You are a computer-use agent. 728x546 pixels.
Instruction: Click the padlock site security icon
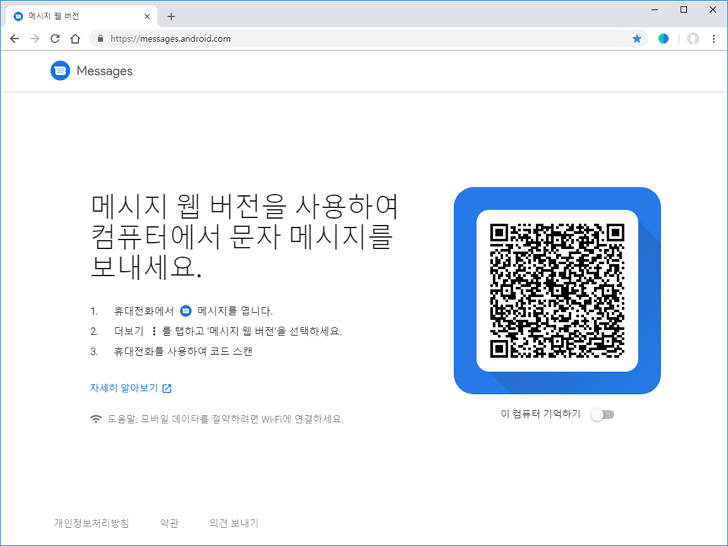click(100, 39)
